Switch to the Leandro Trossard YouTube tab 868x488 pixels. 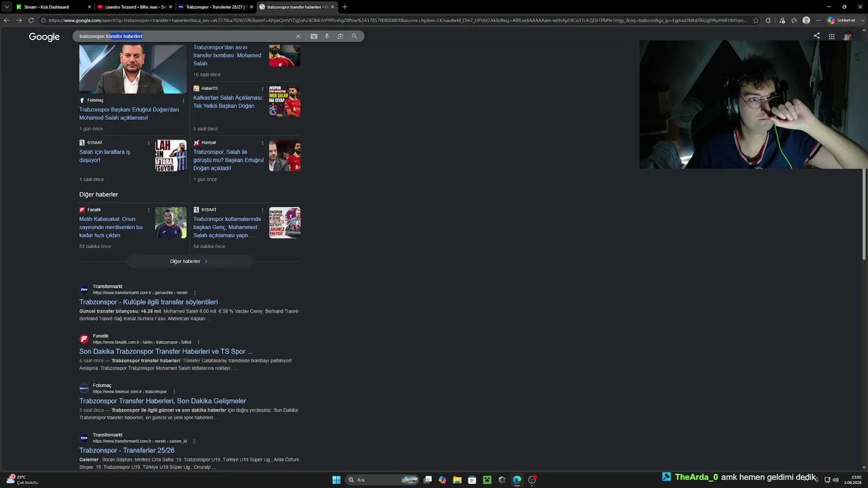(134, 7)
